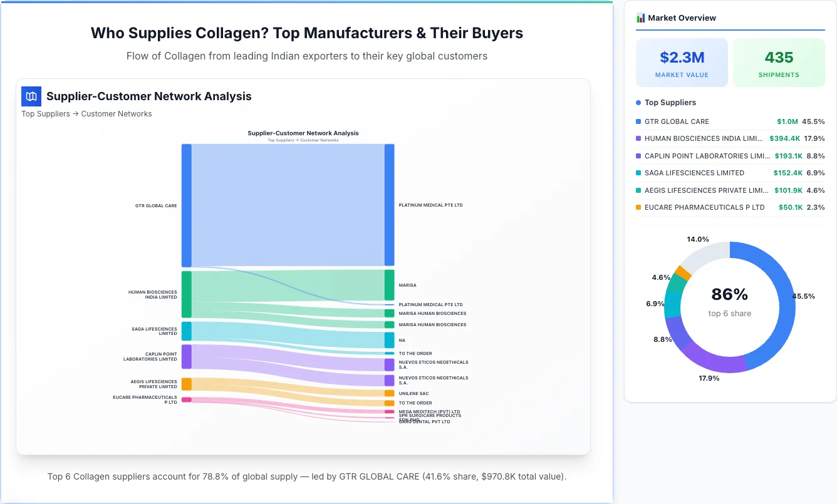Click the blue square marker beside GTR GLOBAL CARE
Viewport: 837px width, 504px height.
640,121
